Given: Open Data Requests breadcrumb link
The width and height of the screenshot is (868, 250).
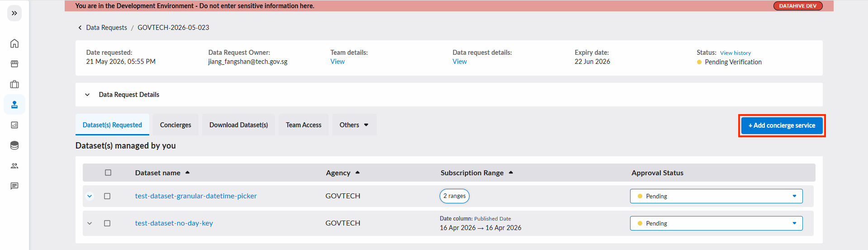Looking at the screenshot, I should pos(107,28).
